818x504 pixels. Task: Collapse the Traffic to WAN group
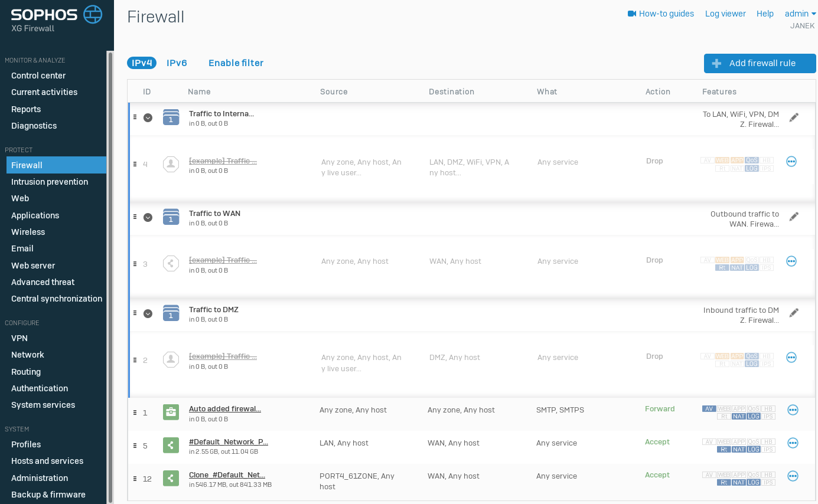tap(148, 217)
